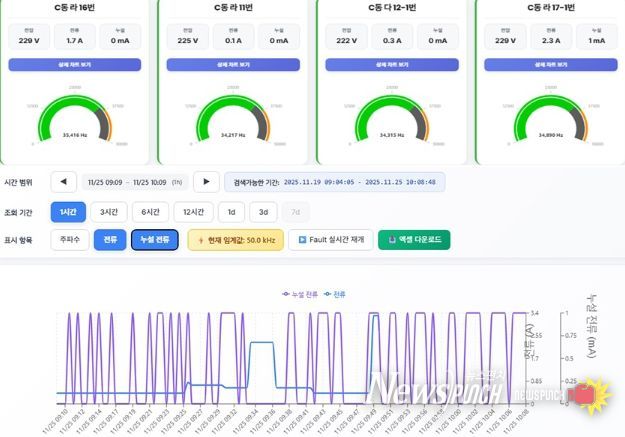Choose the 1d lookup period
Image resolution: width=625 pixels, height=437 pixels.
pyautogui.click(x=232, y=212)
